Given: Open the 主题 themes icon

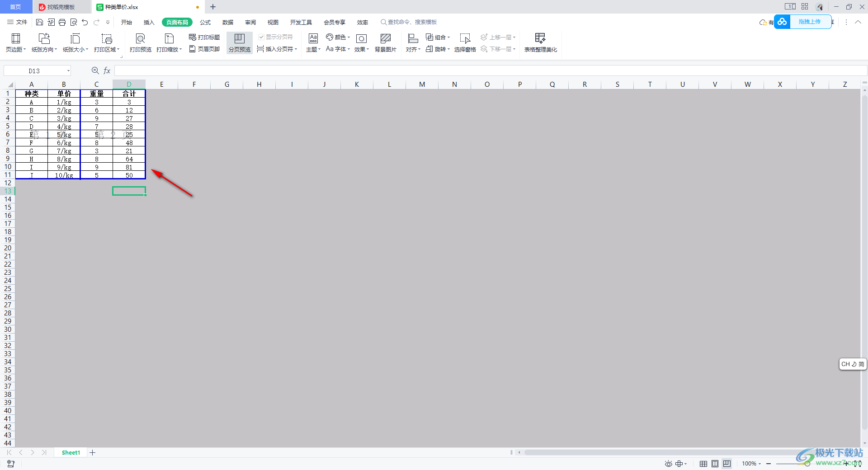Looking at the screenshot, I should [x=313, y=43].
